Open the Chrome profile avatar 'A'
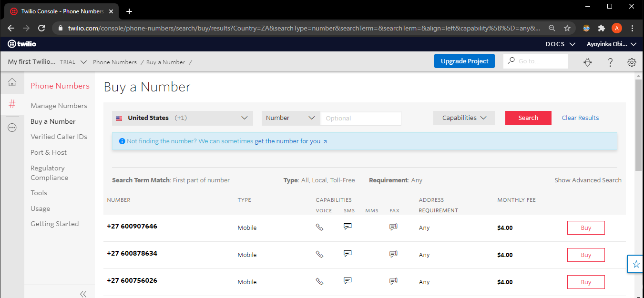Viewport: 644px width, 298px height. pyautogui.click(x=617, y=28)
